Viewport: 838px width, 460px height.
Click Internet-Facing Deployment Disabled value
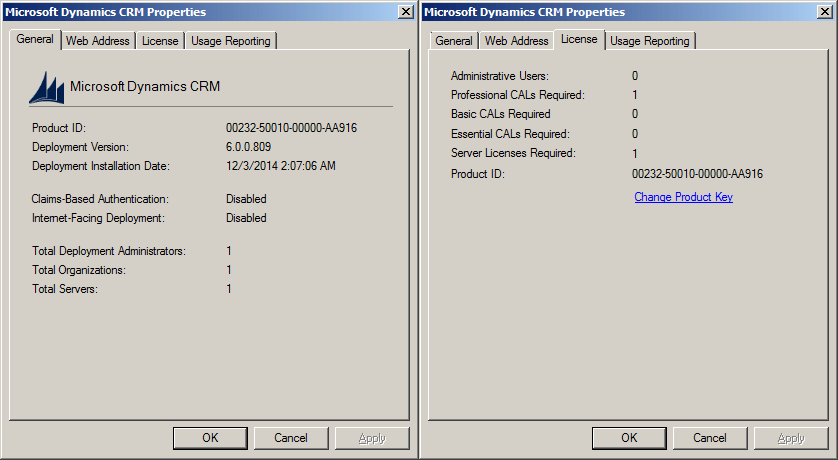[246, 218]
